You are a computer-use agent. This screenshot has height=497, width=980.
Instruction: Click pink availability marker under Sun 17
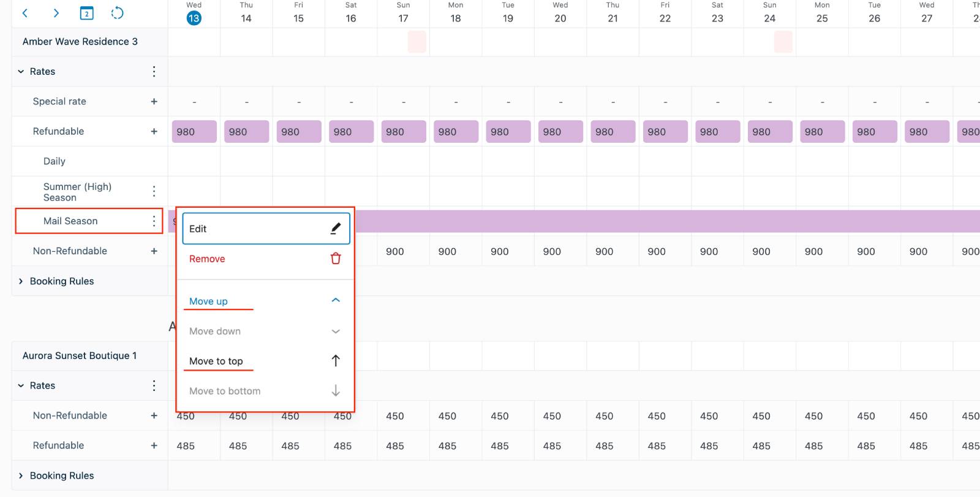click(417, 42)
